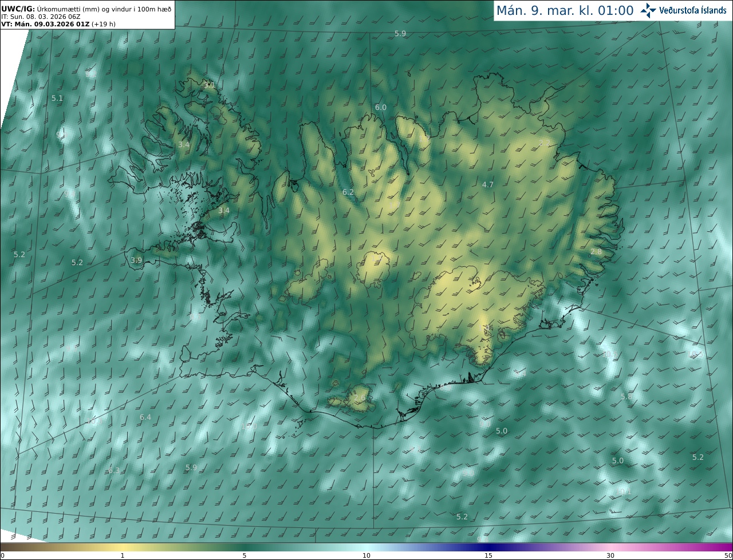733x560 pixels.
Task: Click the 6.2 value on the map
Action: [348, 192]
